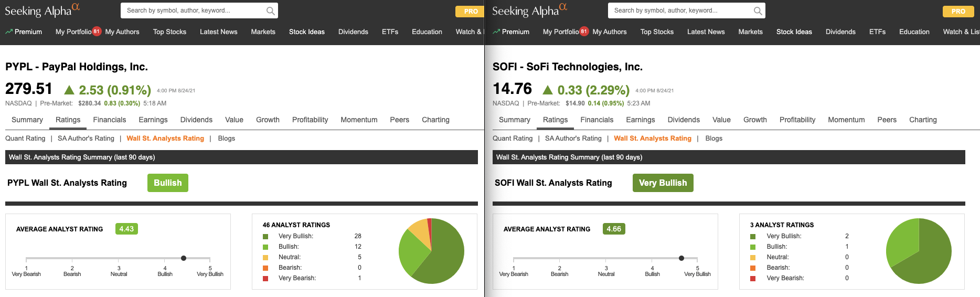
Task: Open ETFs menu in SOFI window
Action: [877, 31]
